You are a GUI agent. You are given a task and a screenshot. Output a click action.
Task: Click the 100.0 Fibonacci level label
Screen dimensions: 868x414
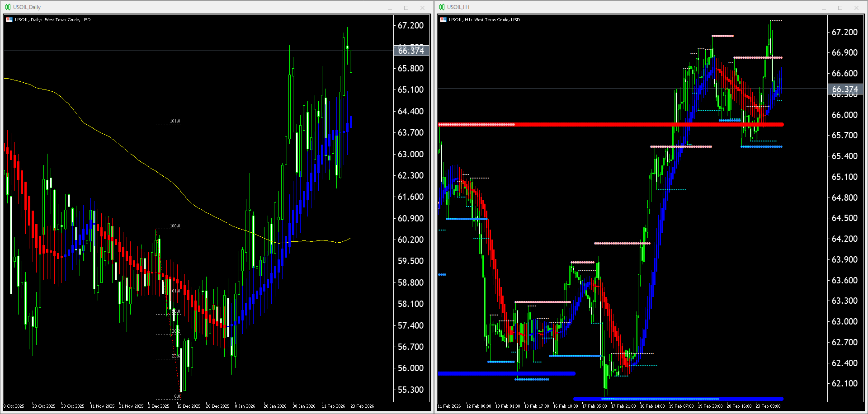pyautogui.click(x=175, y=226)
